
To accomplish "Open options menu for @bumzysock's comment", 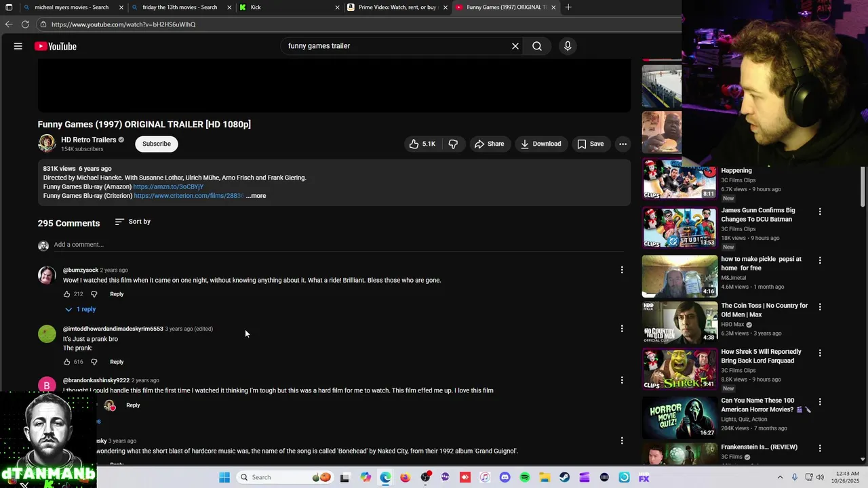I will [622, 270].
